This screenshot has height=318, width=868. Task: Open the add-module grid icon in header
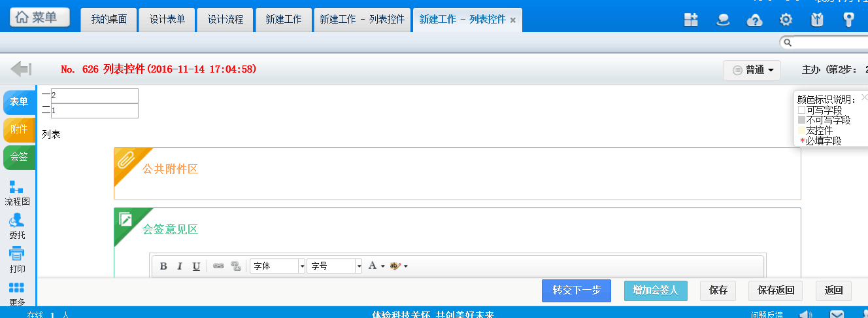[692, 20]
